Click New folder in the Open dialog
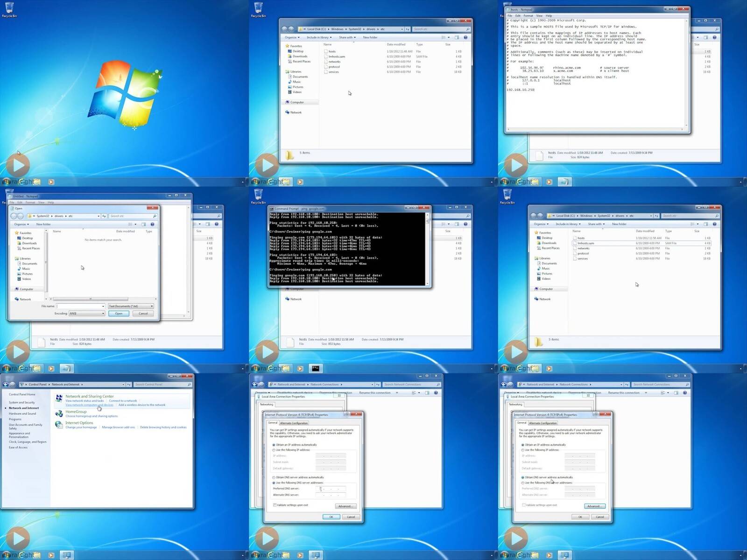747x560 pixels. pyautogui.click(x=43, y=224)
